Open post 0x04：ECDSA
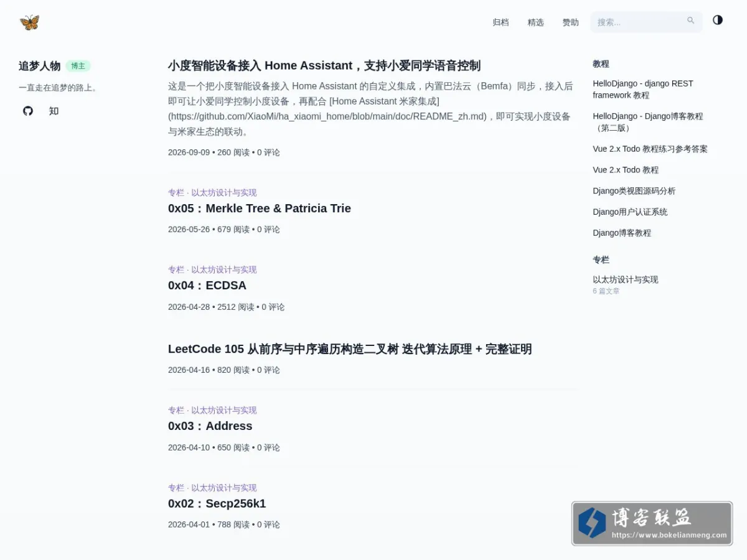This screenshot has height=560, width=747. (207, 286)
